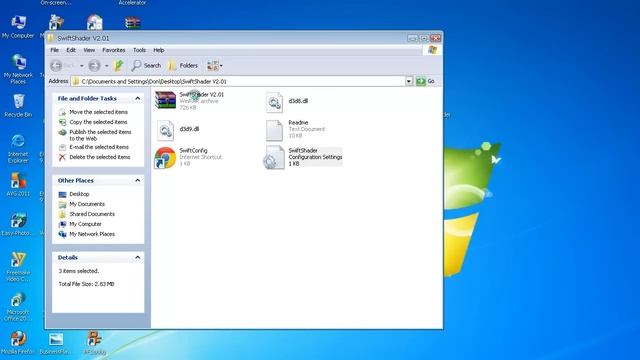This screenshot has width=640, height=360.
Task: Click Publish the selected items to the Web
Action: 100,135
